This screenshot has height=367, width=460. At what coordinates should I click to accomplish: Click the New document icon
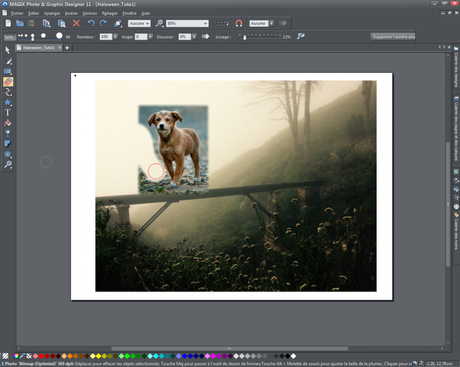coord(8,23)
